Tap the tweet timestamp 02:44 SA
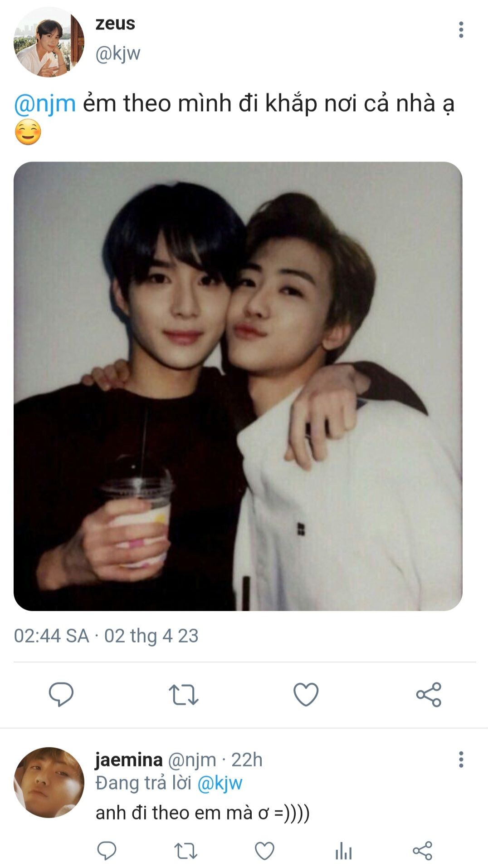The image size is (488, 868). 51,636
